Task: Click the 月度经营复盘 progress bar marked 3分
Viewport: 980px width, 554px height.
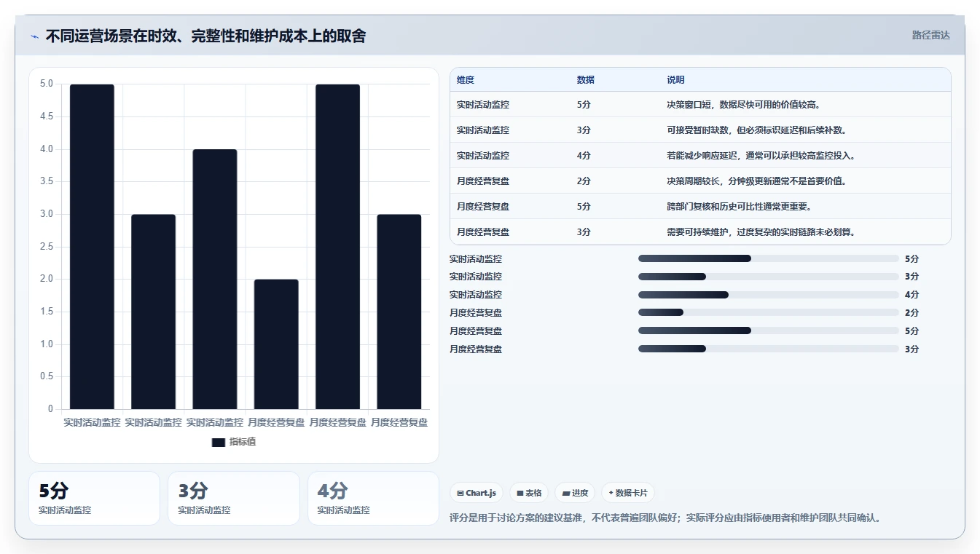Action: click(x=769, y=349)
